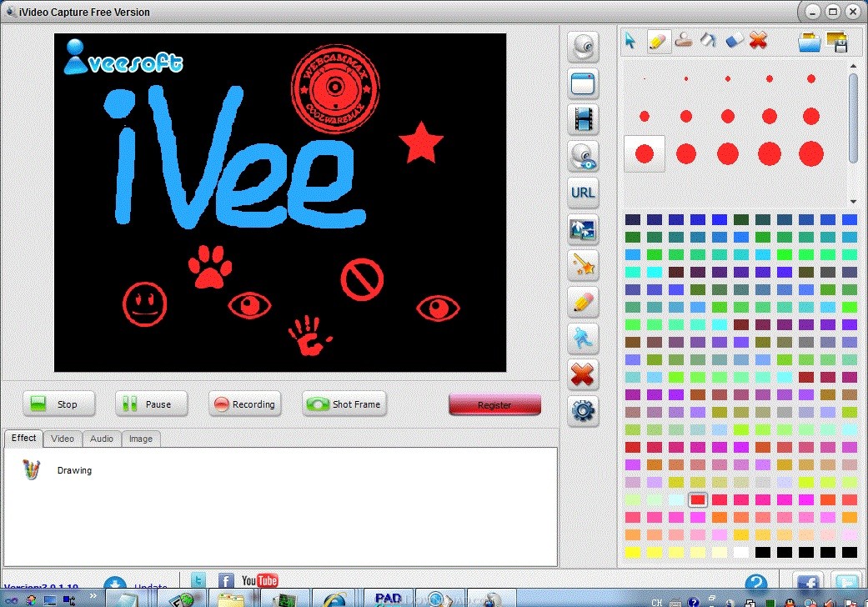Select the pencil tool in drawing toolbar
Image resolution: width=868 pixels, height=607 pixels.
point(657,41)
